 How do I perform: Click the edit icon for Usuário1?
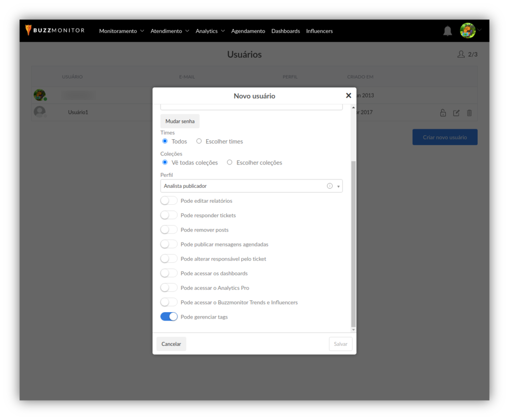[456, 113]
